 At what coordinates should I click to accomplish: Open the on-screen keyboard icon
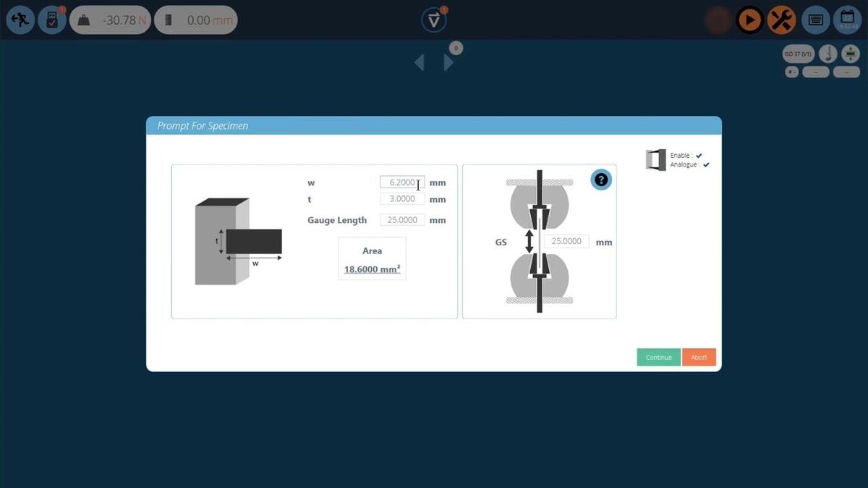click(816, 20)
